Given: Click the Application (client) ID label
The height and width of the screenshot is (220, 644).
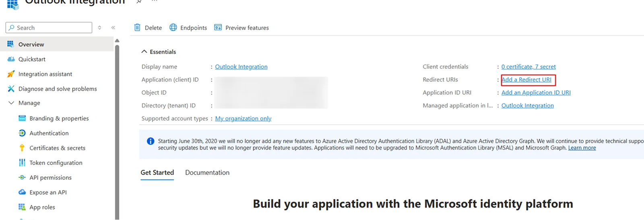Looking at the screenshot, I should 170,80.
